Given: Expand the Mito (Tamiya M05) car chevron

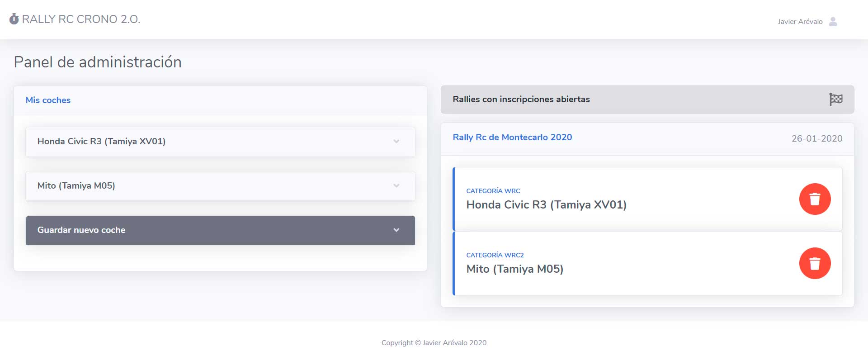Looking at the screenshot, I should click(x=396, y=185).
